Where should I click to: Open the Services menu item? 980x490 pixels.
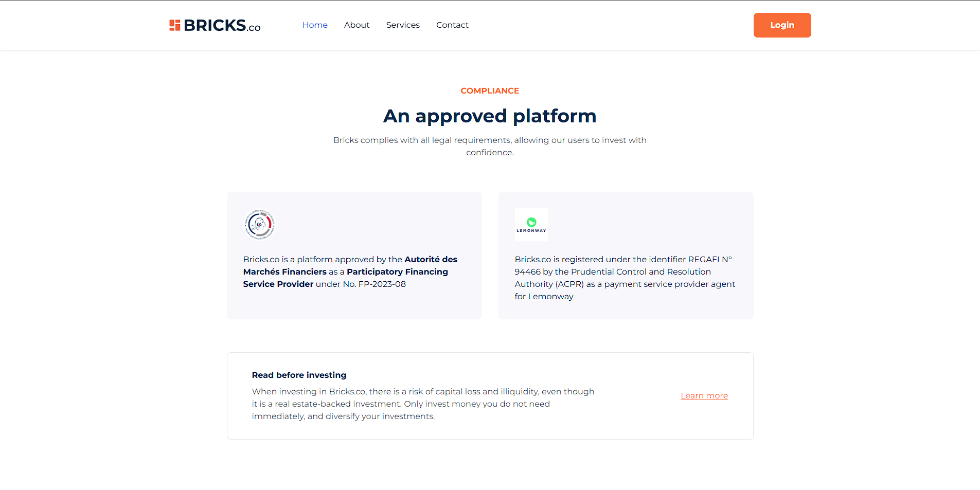[x=403, y=25]
